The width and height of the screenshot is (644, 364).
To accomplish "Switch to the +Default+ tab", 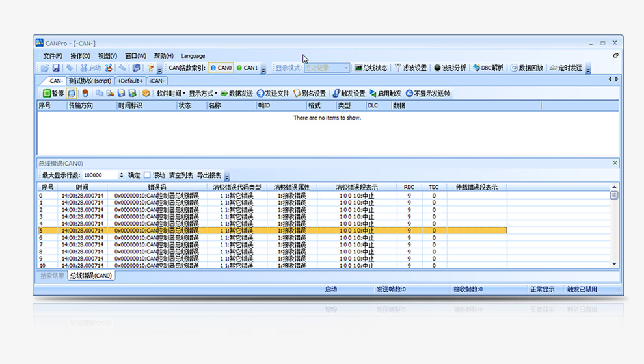I will click(x=130, y=81).
